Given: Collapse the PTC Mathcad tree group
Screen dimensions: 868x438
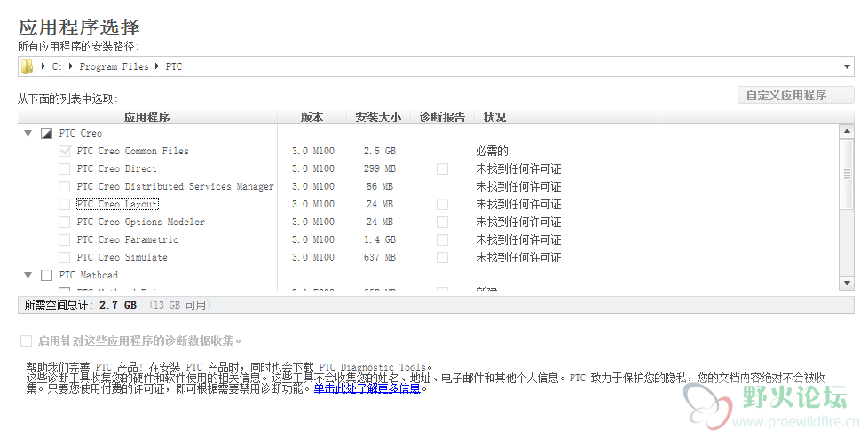Looking at the screenshot, I should pyautogui.click(x=28, y=275).
